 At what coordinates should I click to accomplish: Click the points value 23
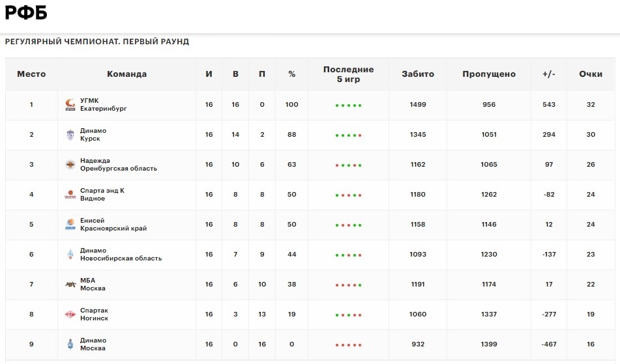(591, 255)
